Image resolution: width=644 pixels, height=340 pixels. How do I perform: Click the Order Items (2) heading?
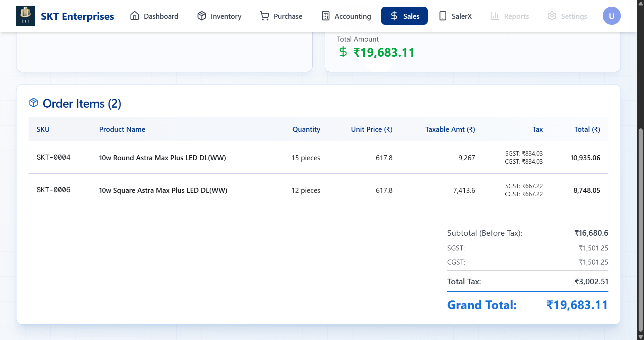pos(82,103)
